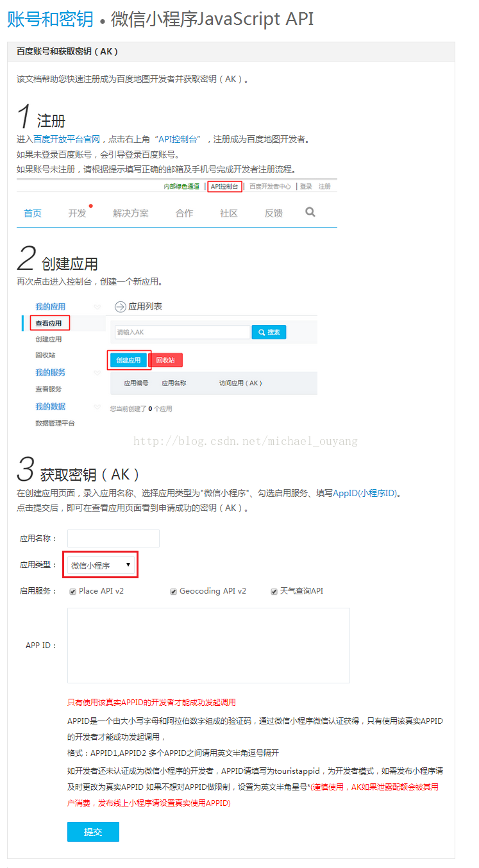Click the 应用编号 column header
Viewport: 479px width, 868px height.
click(x=136, y=383)
